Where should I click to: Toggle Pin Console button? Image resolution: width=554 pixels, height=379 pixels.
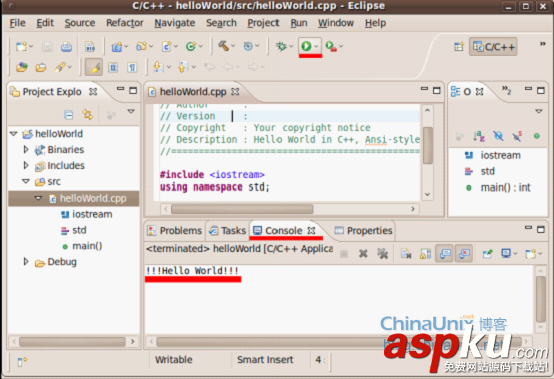487,254
